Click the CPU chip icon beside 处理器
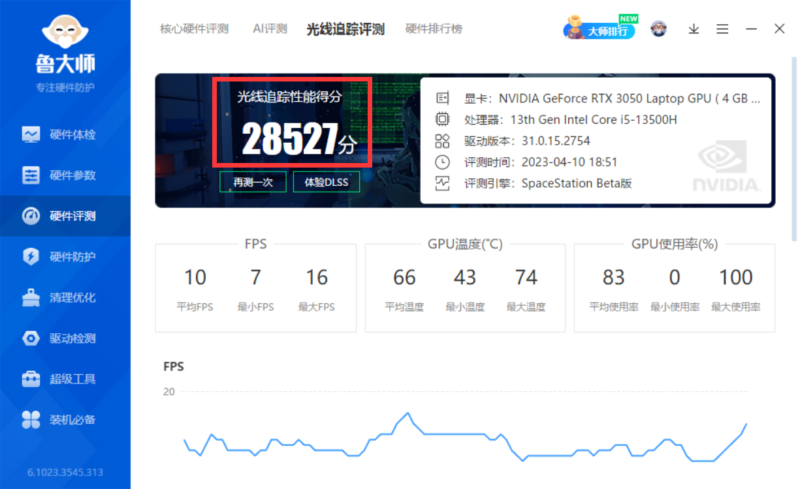 (x=442, y=119)
